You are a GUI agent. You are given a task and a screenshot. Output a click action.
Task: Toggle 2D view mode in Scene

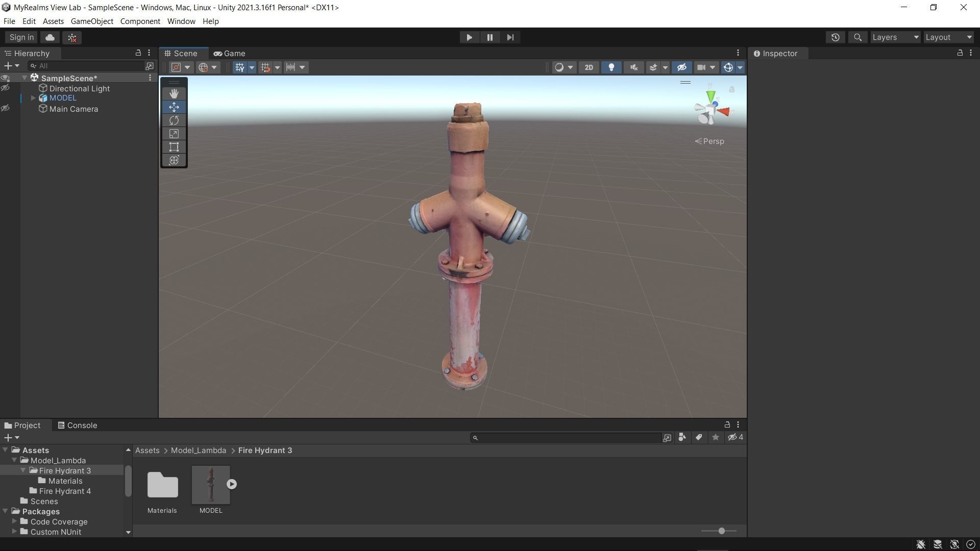pyautogui.click(x=589, y=67)
